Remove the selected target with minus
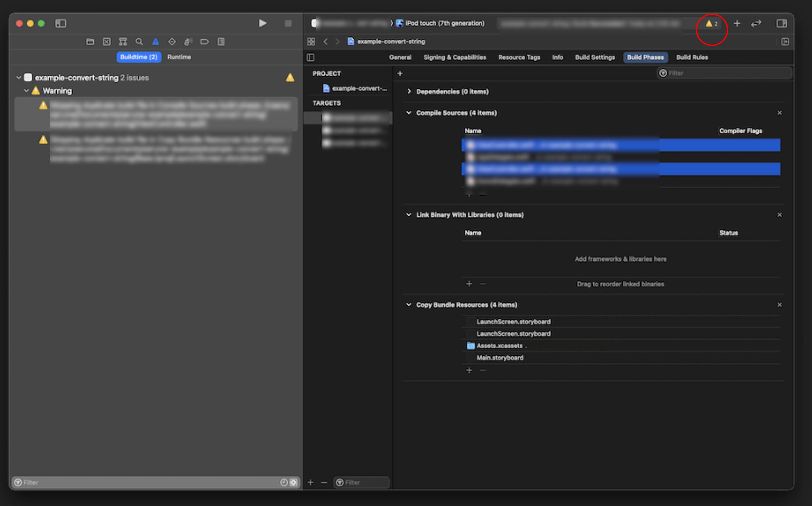 coord(324,482)
